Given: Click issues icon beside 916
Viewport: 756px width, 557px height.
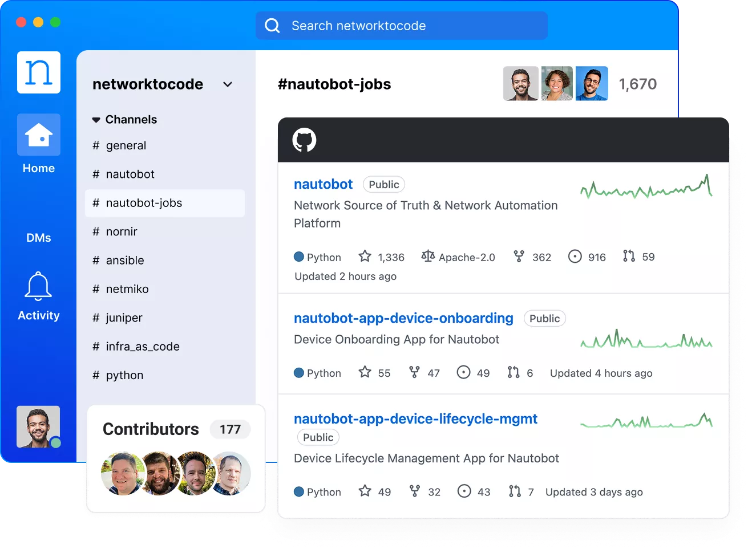Looking at the screenshot, I should click(575, 257).
